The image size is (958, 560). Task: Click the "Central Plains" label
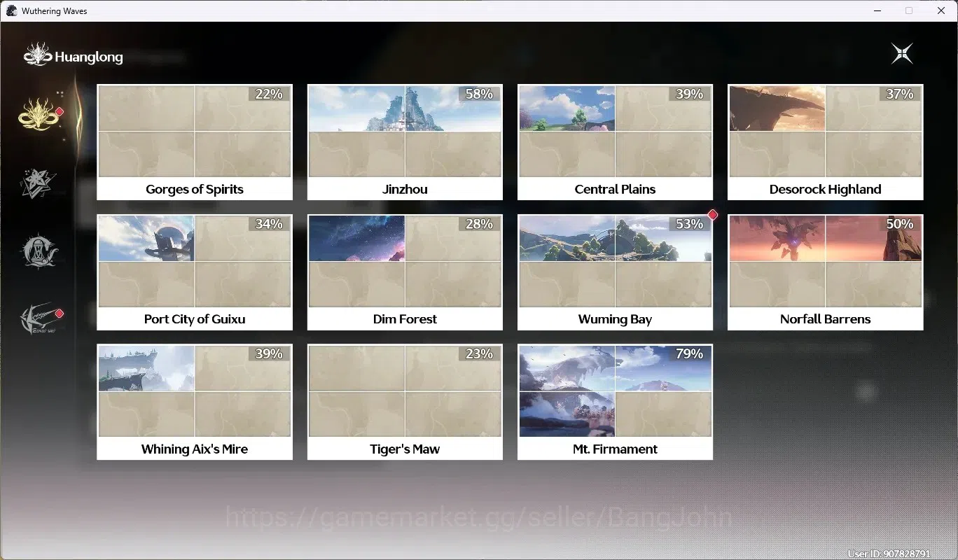pyautogui.click(x=615, y=189)
